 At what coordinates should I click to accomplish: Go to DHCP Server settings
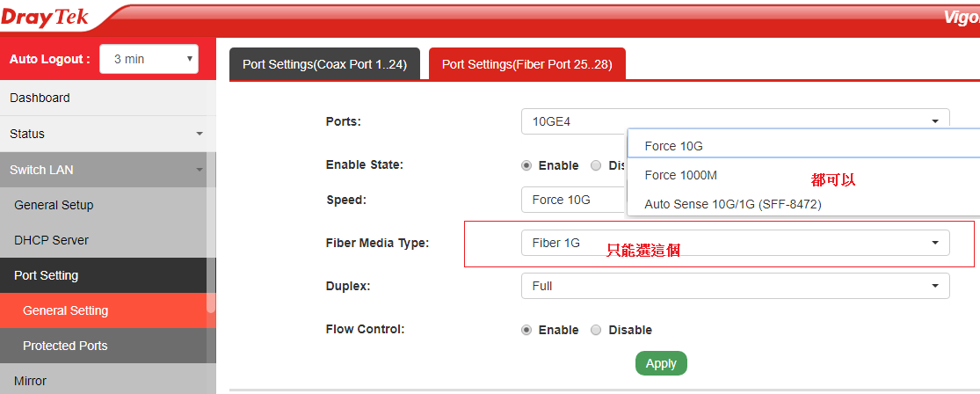pos(51,240)
